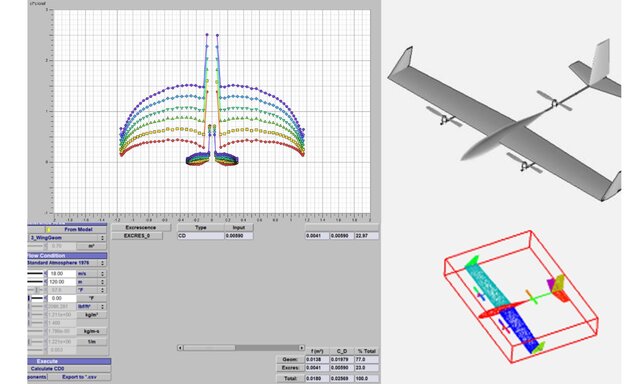Click the Execute section header
Screen dimensions: 640x384
[x=69, y=361]
